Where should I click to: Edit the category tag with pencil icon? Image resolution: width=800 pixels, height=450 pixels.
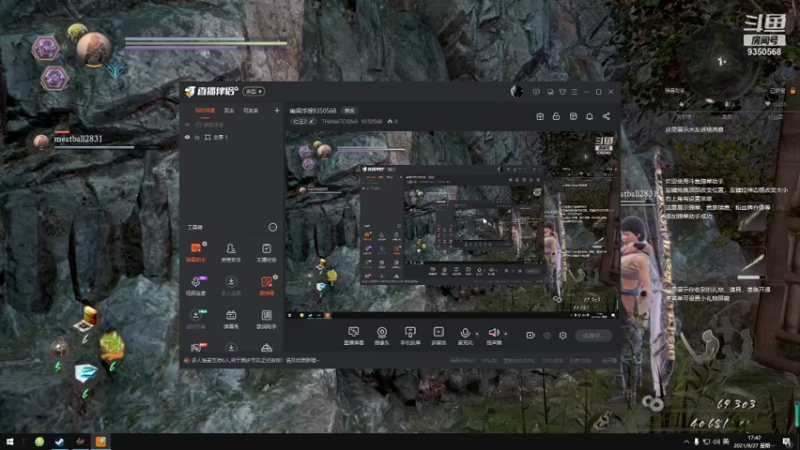tap(304, 121)
